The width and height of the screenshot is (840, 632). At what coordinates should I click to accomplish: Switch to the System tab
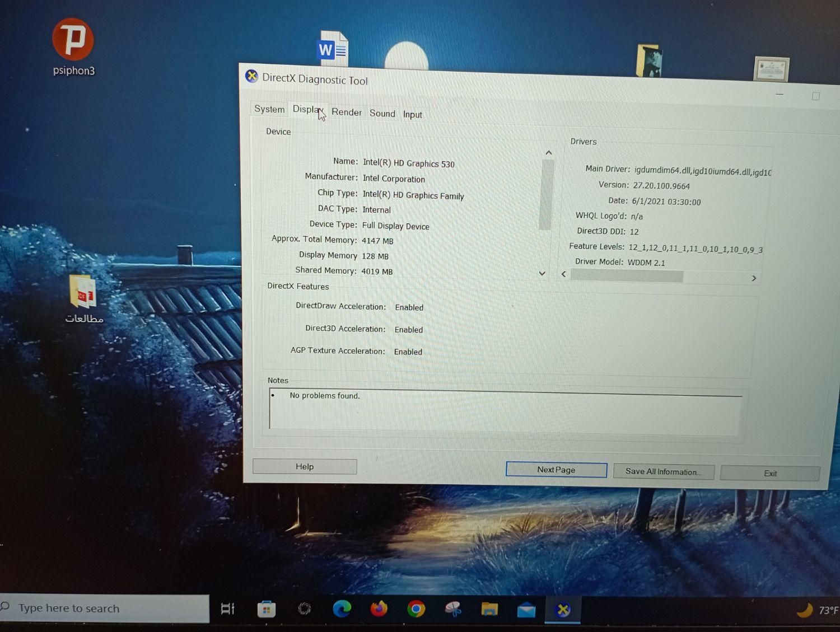point(269,109)
